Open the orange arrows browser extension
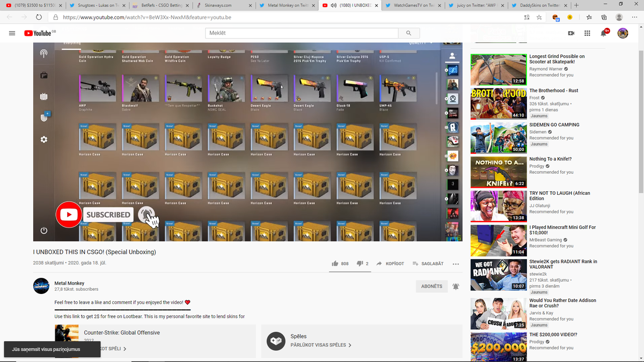Image resolution: width=644 pixels, height=362 pixels. (556, 17)
